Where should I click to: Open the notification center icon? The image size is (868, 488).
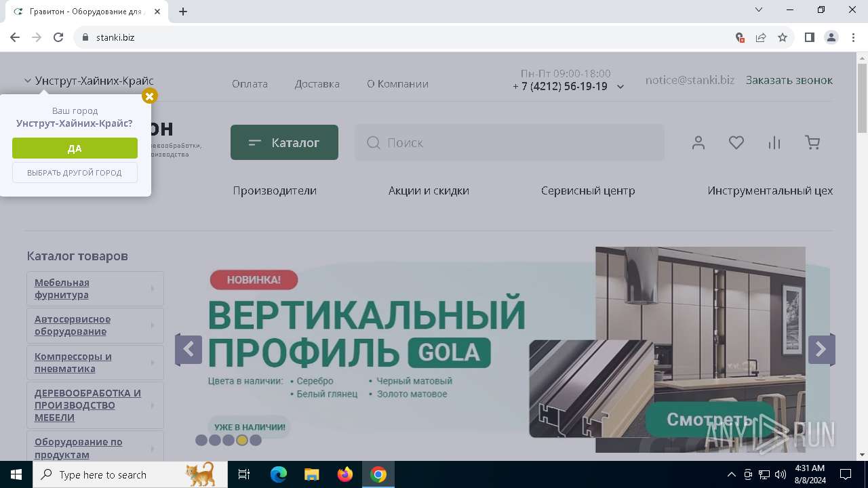pos(846,474)
